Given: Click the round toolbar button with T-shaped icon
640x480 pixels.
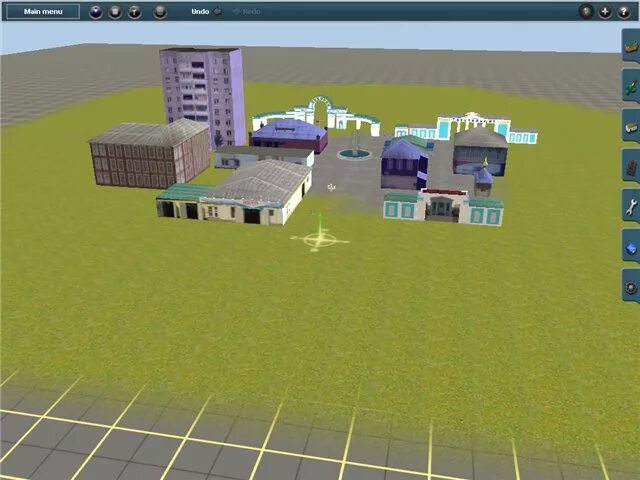Looking at the screenshot, I should [135, 12].
